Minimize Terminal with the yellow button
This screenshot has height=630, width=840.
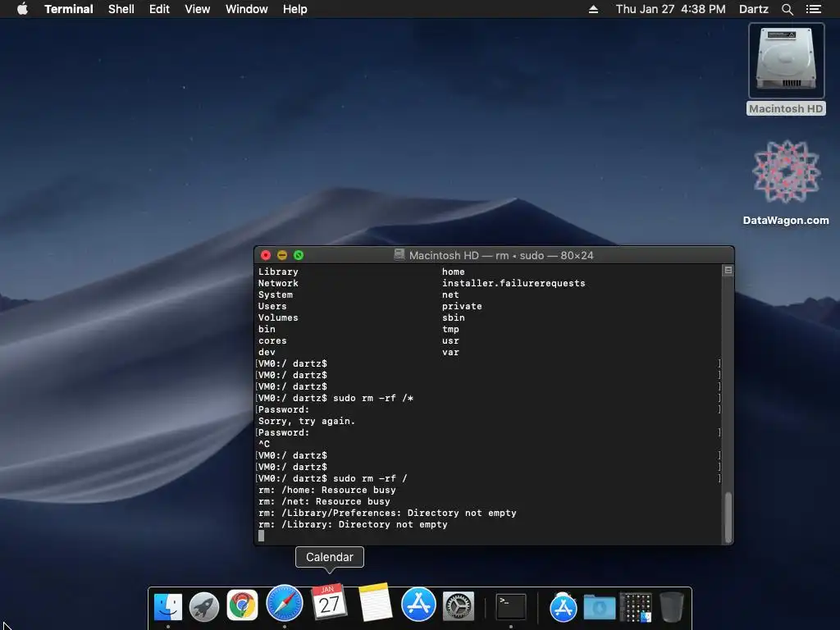click(x=282, y=255)
